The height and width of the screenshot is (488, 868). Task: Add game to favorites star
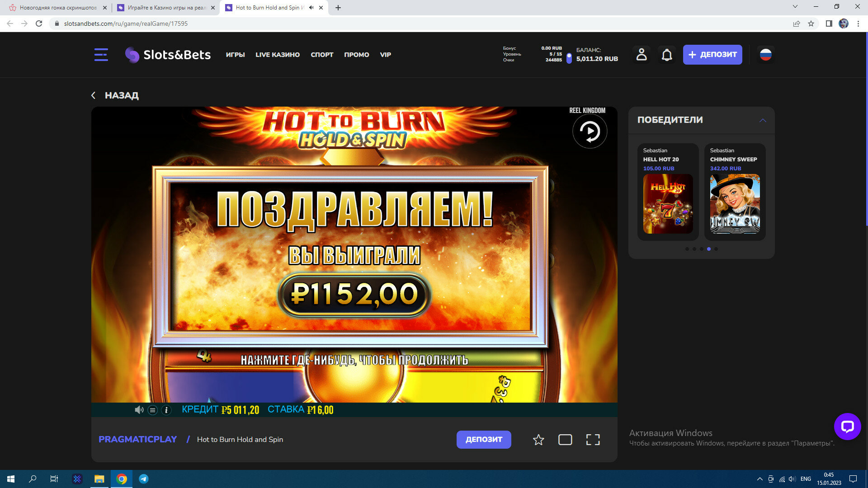(x=538, y=440)
